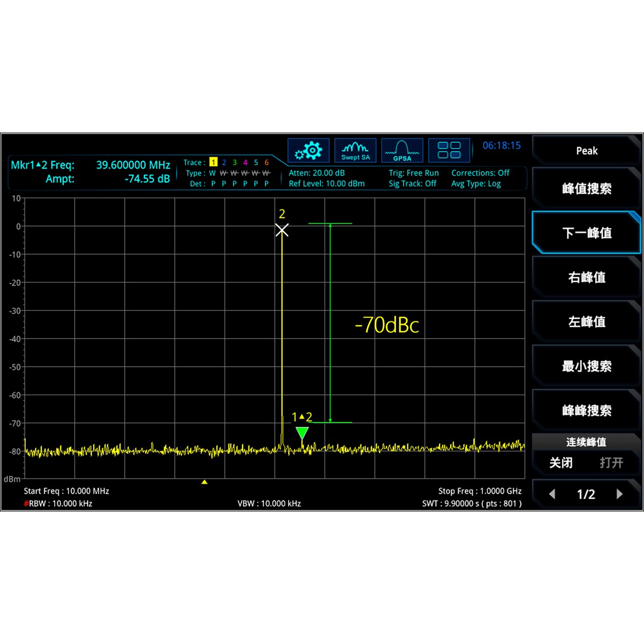
Task: Select the GPSA mode icon
Action: coord(402,151)
